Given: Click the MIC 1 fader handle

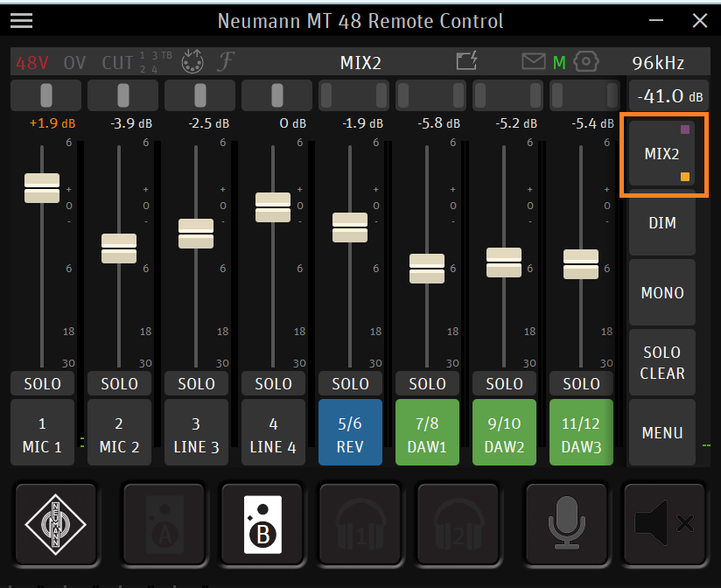Looking at the screenshot, I should (42, 188).
